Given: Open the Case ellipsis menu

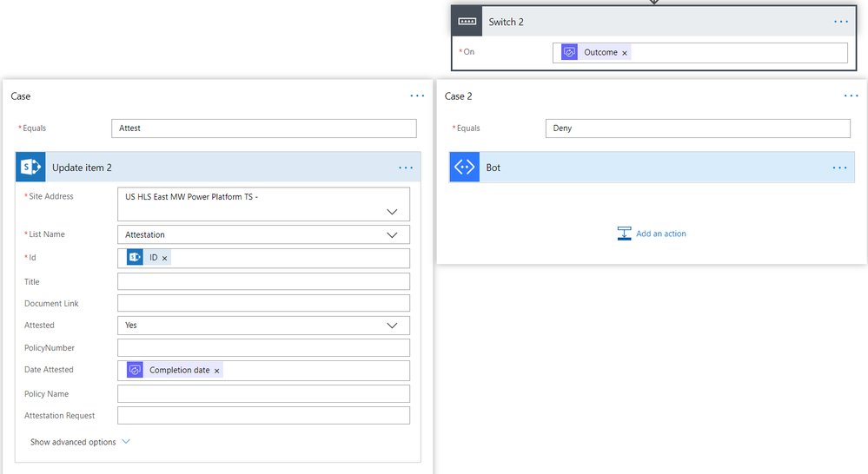Looking at the screenshot, I should click(417, 95).
